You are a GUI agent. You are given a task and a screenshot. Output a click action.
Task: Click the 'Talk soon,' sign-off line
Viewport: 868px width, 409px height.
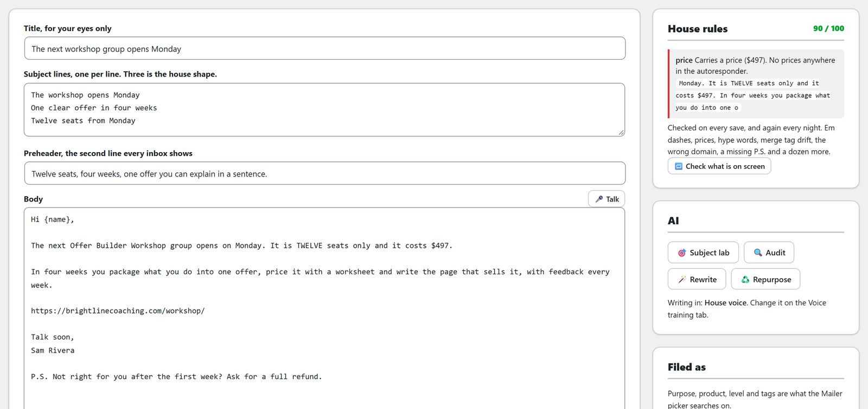53,337
